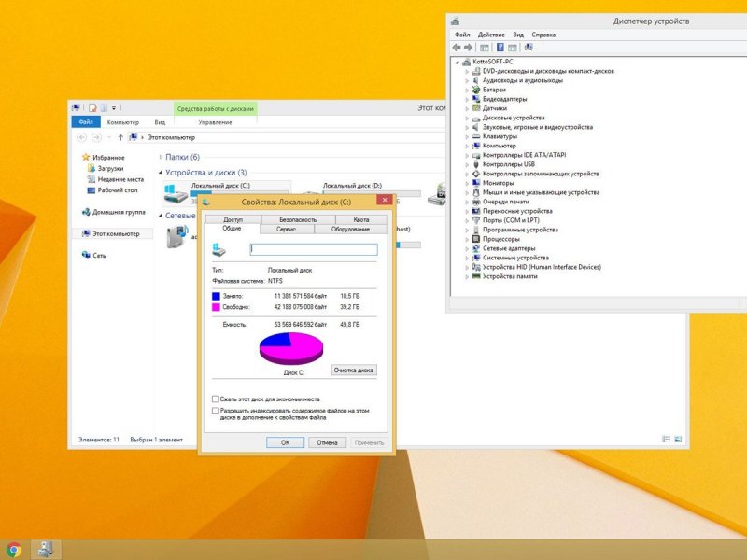
Task: Click the mouse icon beside Мыши и иные указывающие устройства
Action: click(x=475, y=192)
